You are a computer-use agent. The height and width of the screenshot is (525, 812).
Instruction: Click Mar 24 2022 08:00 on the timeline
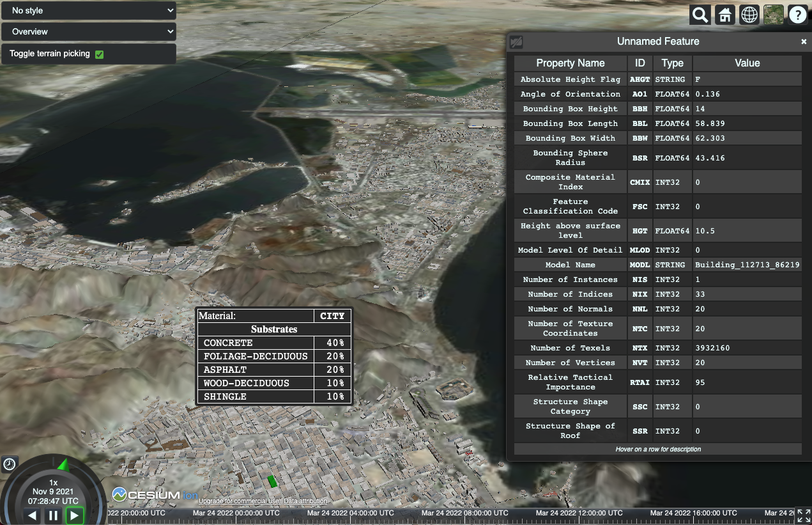tap(465, 513)
